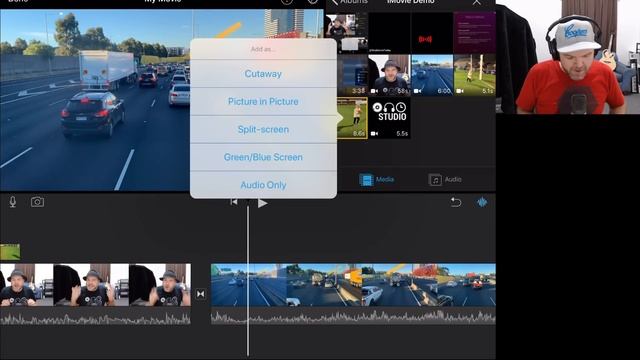This screenshot has width=640, height=360.
Task: Undo the last edit
Action: 456,202
